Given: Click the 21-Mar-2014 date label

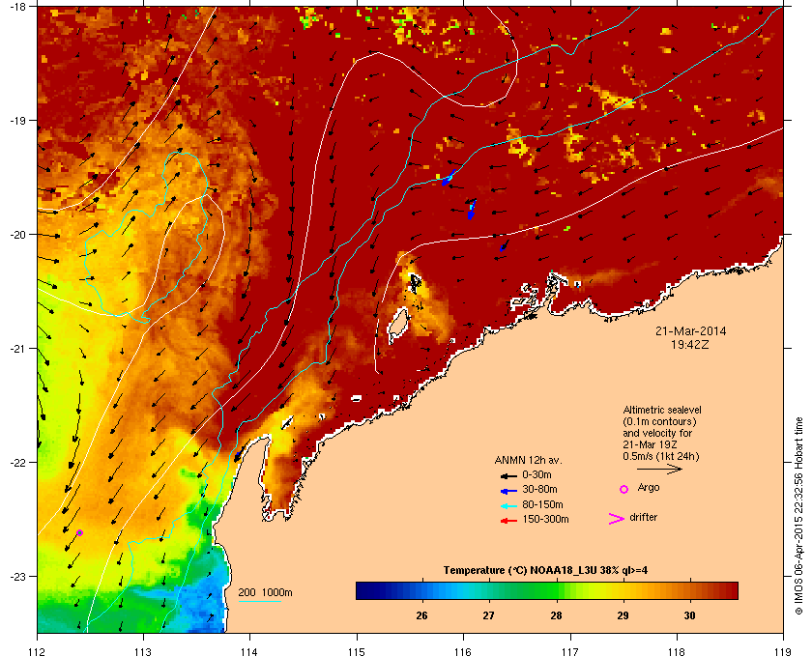Looking at the screenshot, I should 691,331.
